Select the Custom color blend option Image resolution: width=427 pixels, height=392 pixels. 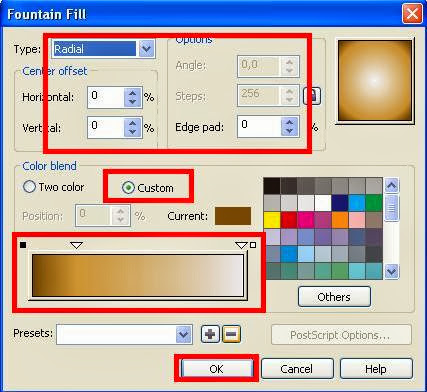click(148, 188)
